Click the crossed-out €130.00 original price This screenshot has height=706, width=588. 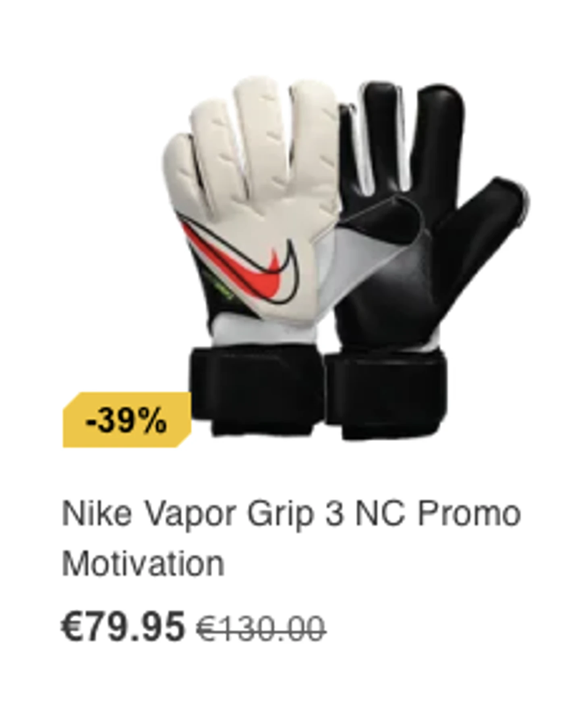[x=261, y=628]
